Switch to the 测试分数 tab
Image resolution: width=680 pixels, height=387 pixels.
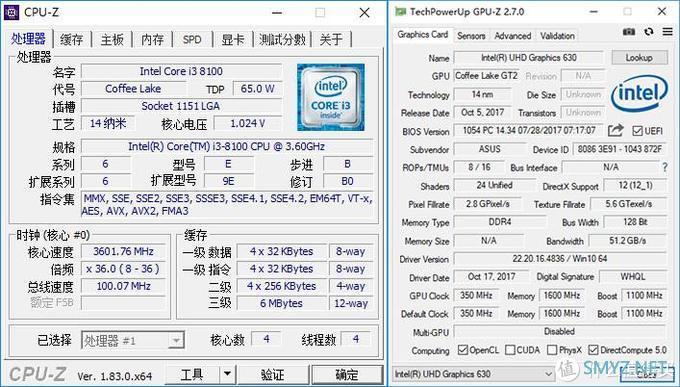click(282, 39)
